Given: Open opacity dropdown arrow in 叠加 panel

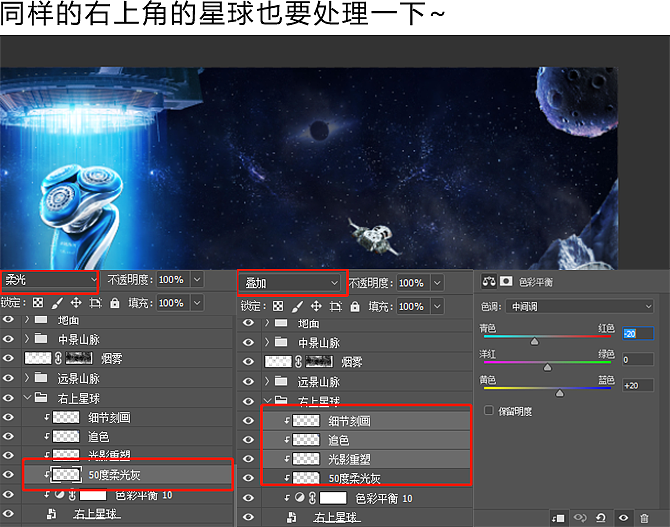Looking at the screenshot, I should point(437,283).
